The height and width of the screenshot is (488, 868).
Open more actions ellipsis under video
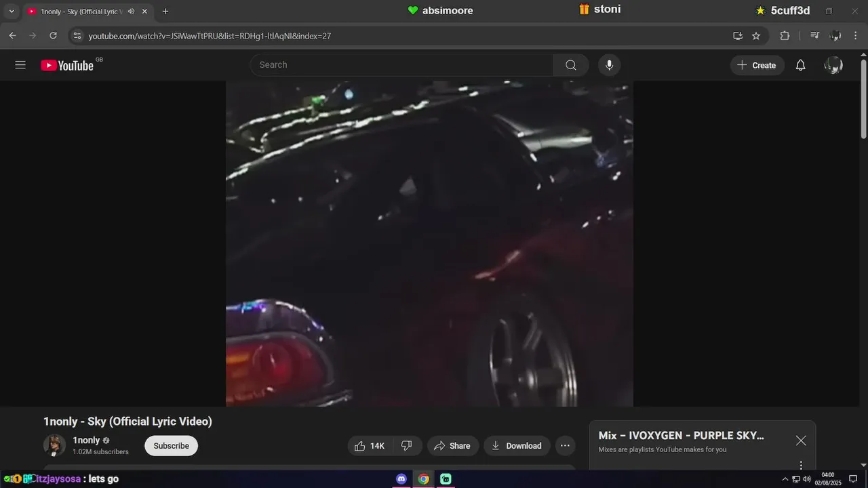click(x=565, y=445)
